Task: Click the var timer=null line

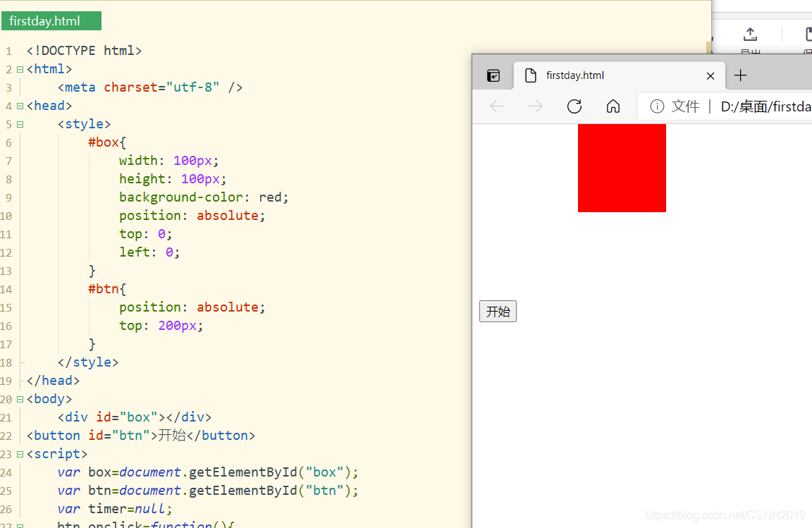Action: 115,509
